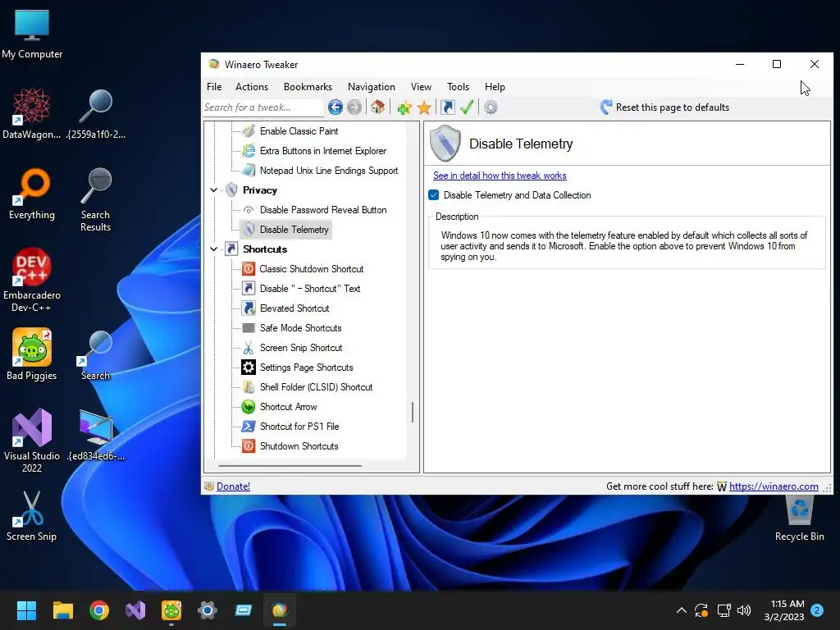Click the Shutdown Shortcuts red power icon

(x=248, y=445)
